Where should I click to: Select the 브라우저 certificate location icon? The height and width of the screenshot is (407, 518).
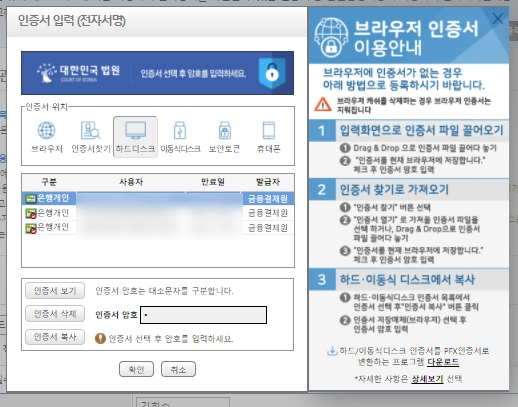(x=46, y=137)
